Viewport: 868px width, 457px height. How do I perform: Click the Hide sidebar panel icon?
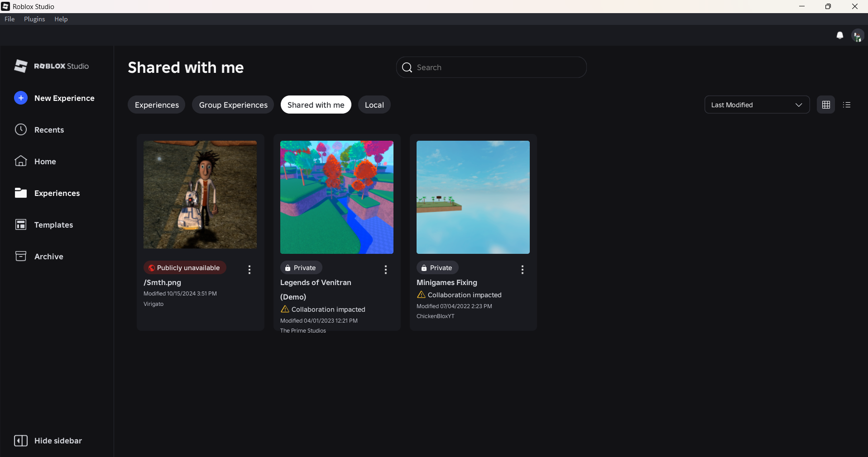21,441
